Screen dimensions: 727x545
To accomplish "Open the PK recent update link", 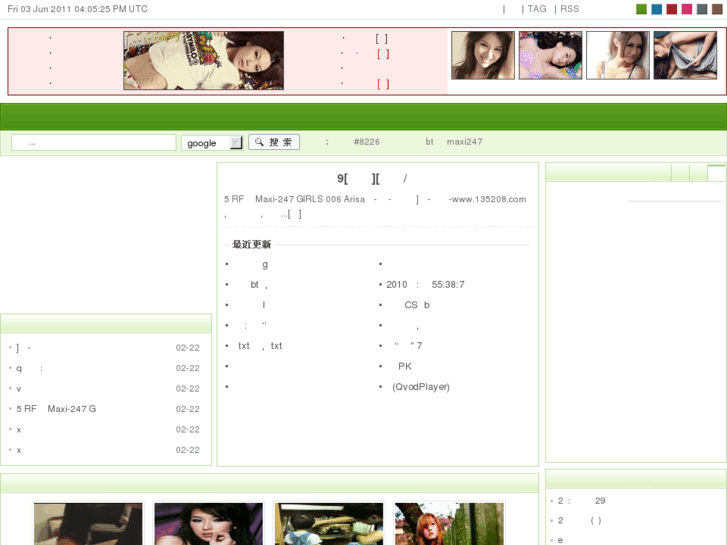I will tap(404, 366).
